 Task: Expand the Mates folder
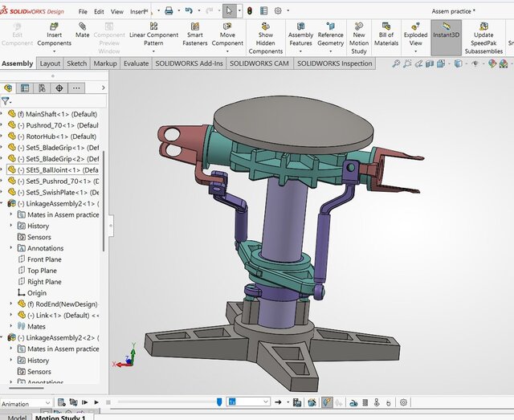pyautogui.click(x=10, y=326)
